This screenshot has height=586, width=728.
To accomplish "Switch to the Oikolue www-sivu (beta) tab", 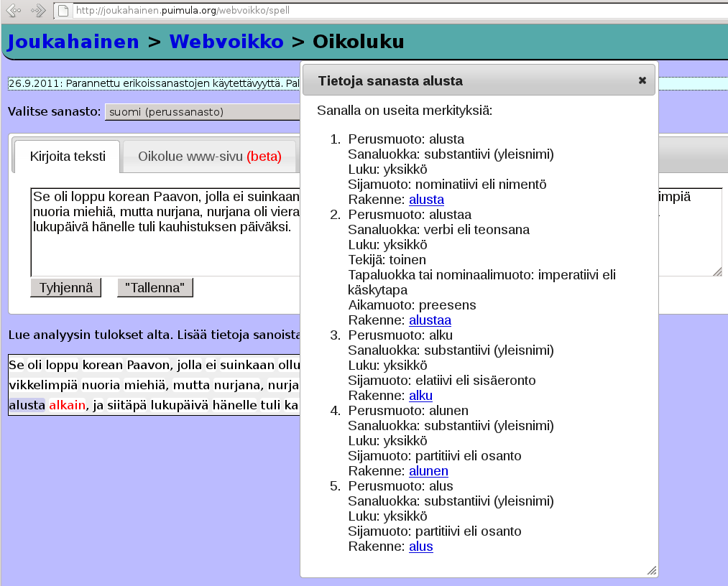I will [209, 157].
